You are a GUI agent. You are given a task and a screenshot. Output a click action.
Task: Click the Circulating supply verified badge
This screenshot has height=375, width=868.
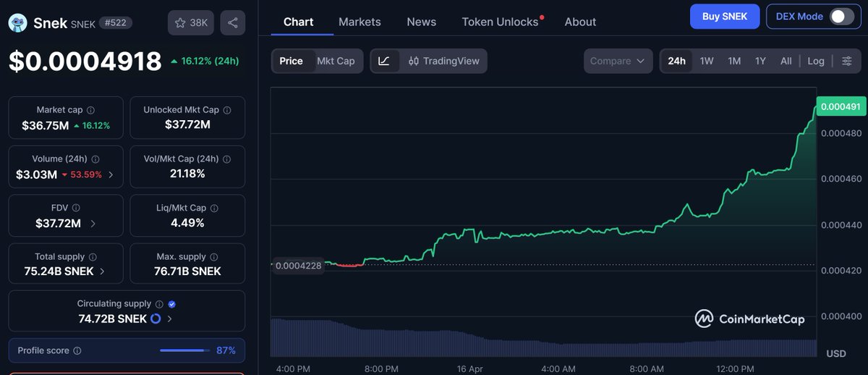coord(172,304)
